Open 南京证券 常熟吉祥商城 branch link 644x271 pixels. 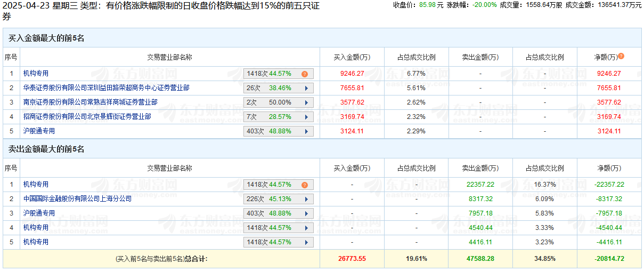pyautogui.click(x=89, y=102)
